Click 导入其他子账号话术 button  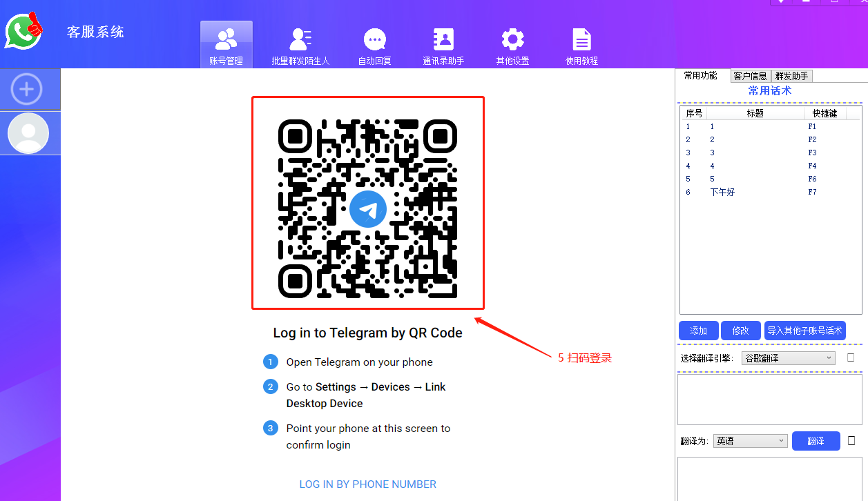(x=805, y=331)
